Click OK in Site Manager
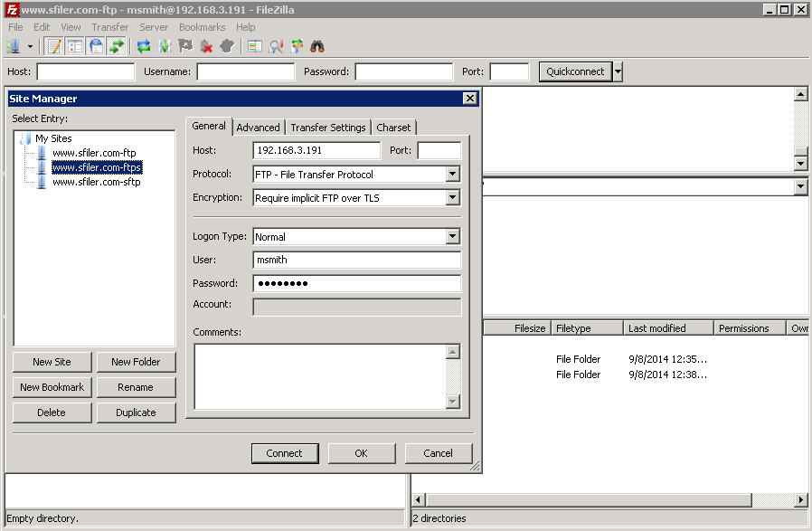The image size is (812, 531). click(362, 453)
